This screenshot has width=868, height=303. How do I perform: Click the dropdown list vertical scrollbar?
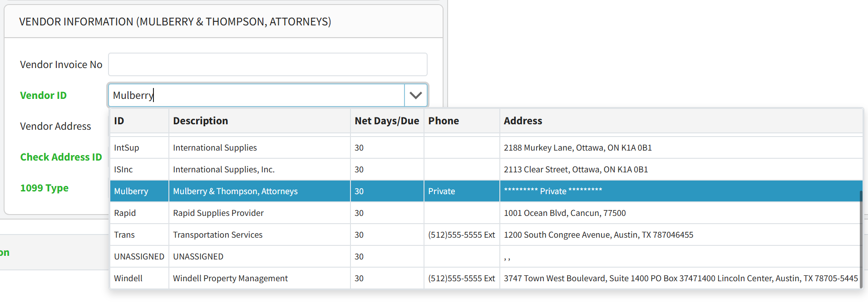click(x=860, y=236)
